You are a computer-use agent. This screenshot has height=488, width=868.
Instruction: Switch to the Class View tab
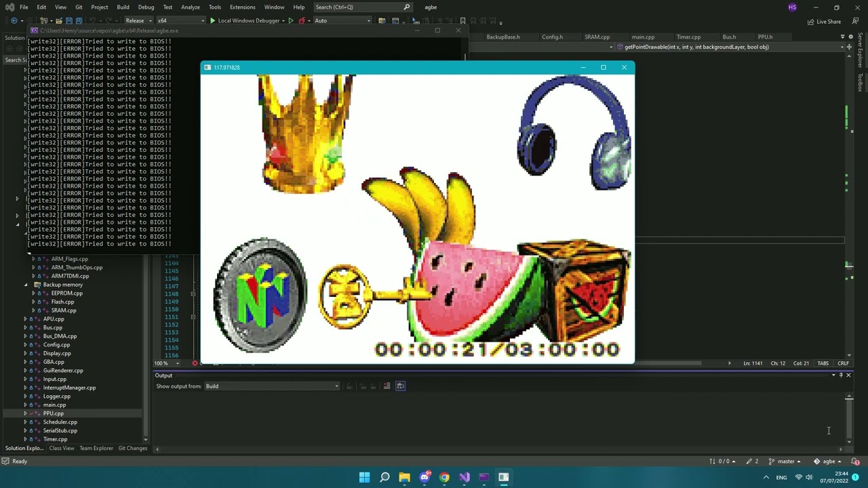pyautogui.click(x=61, y=448)
